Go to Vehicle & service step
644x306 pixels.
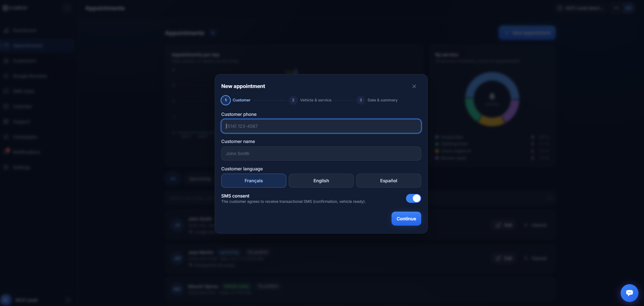[x=316, y=100]
